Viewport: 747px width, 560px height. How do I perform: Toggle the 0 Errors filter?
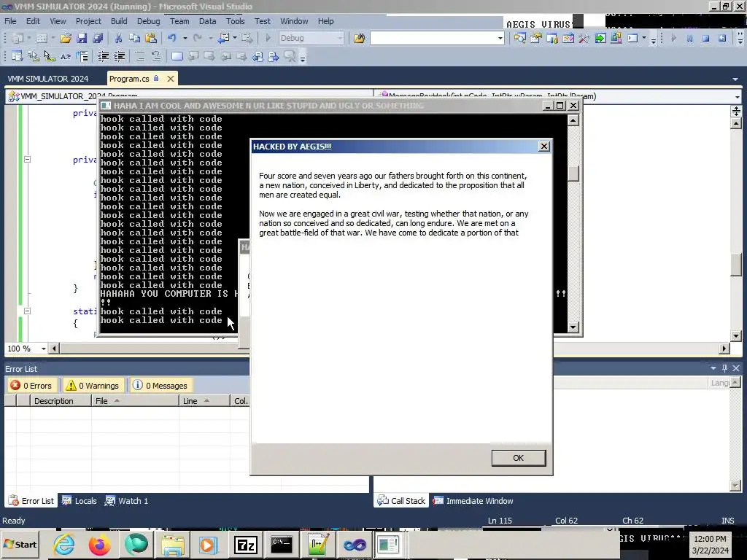pos(31,385)
